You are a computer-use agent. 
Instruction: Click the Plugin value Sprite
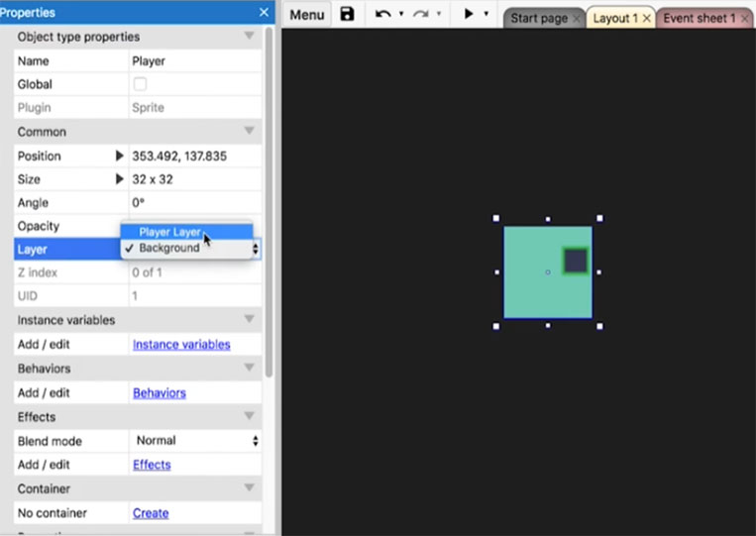[x=148, y=107]
